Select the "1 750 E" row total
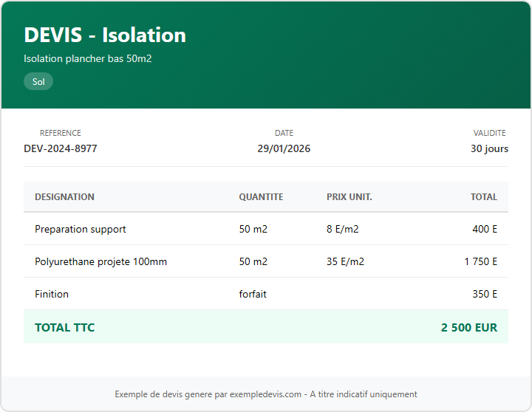 click(481, 261)
